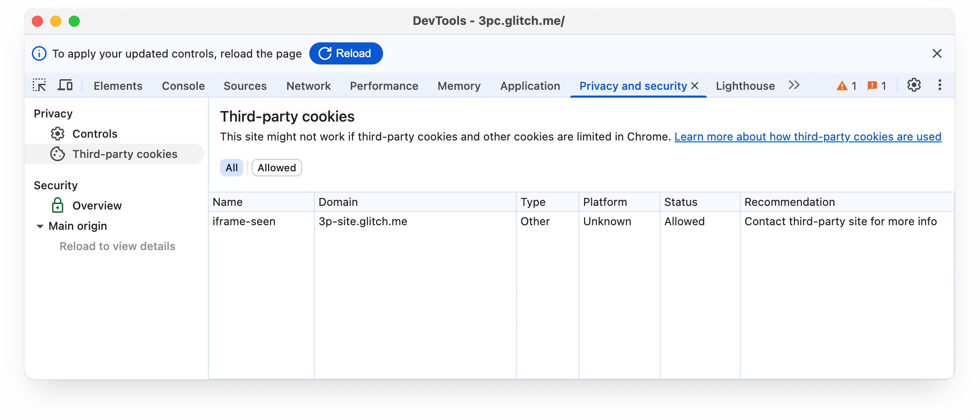
Task: Open DevTools settings with the gear icon
Action: (x=913, y=85)
